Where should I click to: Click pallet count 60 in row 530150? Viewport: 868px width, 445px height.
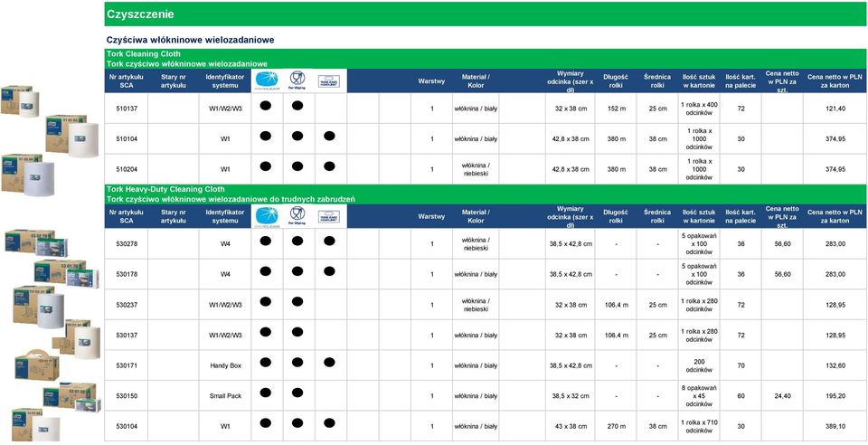pos(741,396)
